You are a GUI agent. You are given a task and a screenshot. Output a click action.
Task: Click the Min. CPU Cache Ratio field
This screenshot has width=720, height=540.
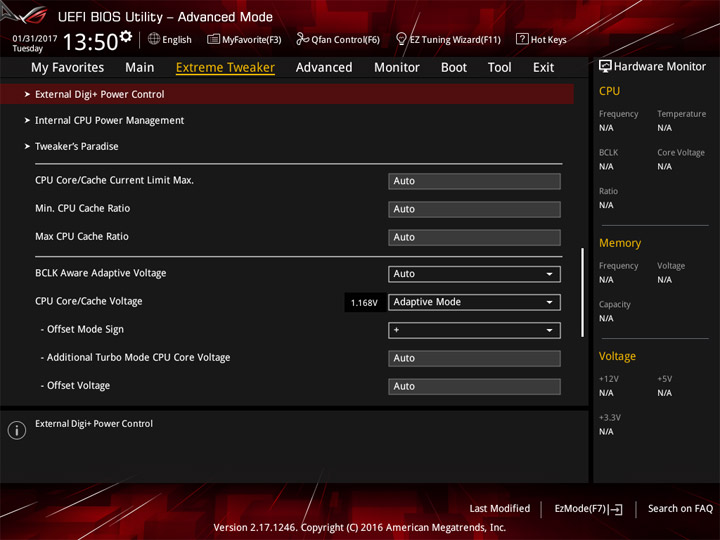tap(474, 209)
